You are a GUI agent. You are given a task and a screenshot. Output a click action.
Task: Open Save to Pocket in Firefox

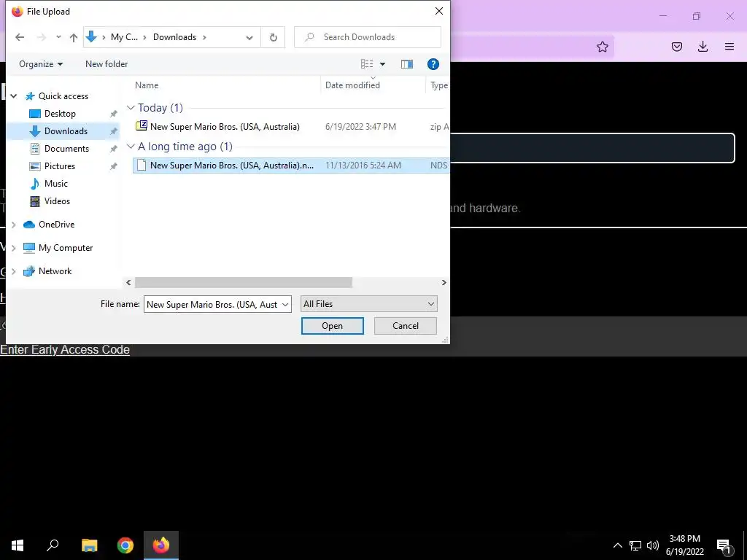click(x=676, y=47)
